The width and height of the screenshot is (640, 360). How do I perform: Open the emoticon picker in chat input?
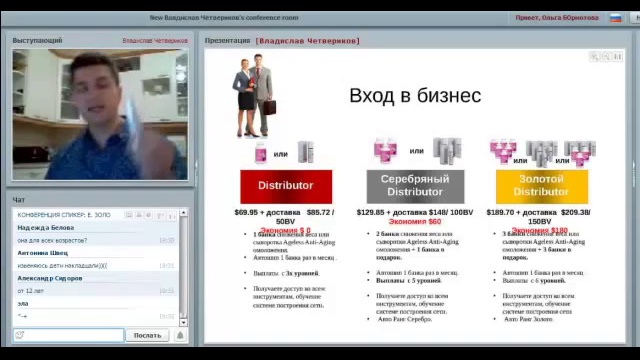coord(20,335)
